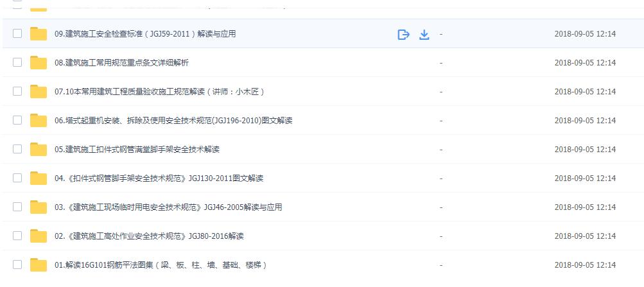644x287 pixels.
Task: Open 07.10本常用建筑工程质量验收施工规范解读
Action: click(x=159, y=92)
